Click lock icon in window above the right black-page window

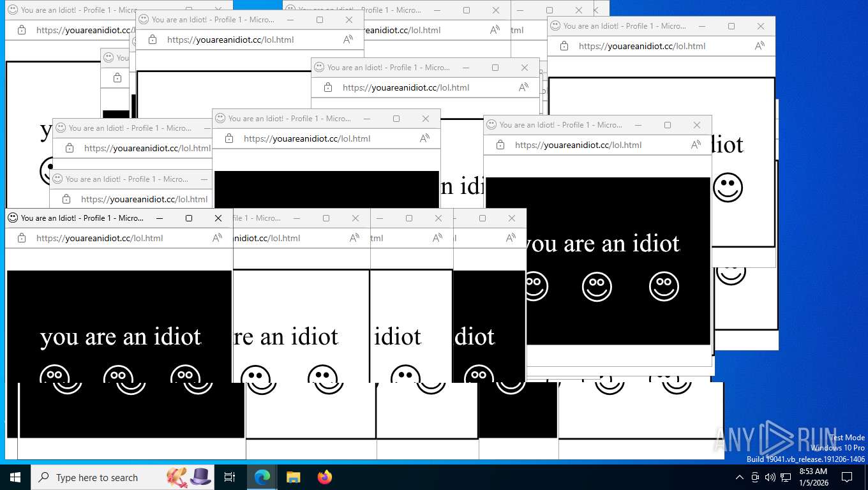(x=328, y=87)
